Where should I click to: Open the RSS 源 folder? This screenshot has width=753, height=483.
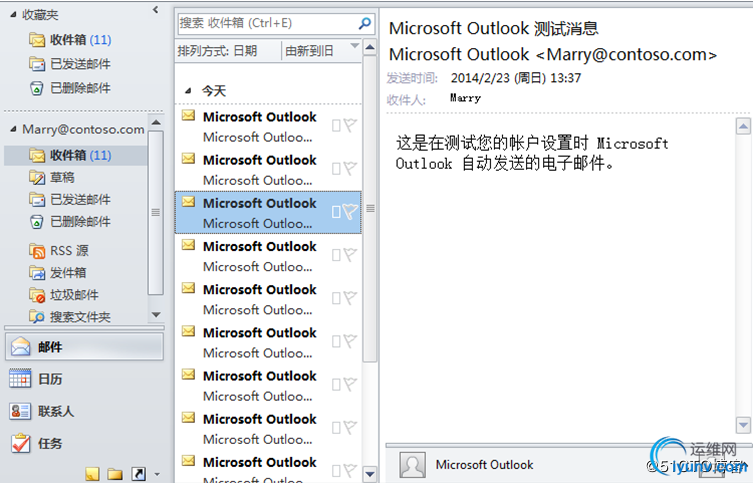(x=59, y=251)
